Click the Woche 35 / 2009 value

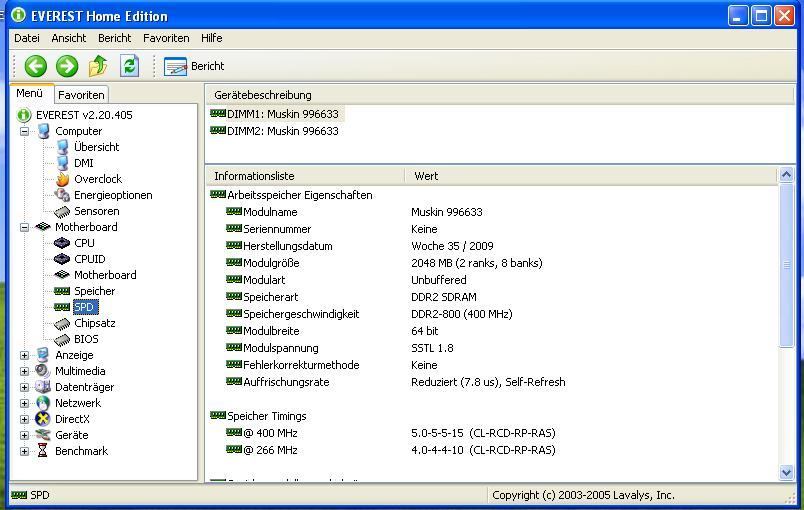[452, 246]
